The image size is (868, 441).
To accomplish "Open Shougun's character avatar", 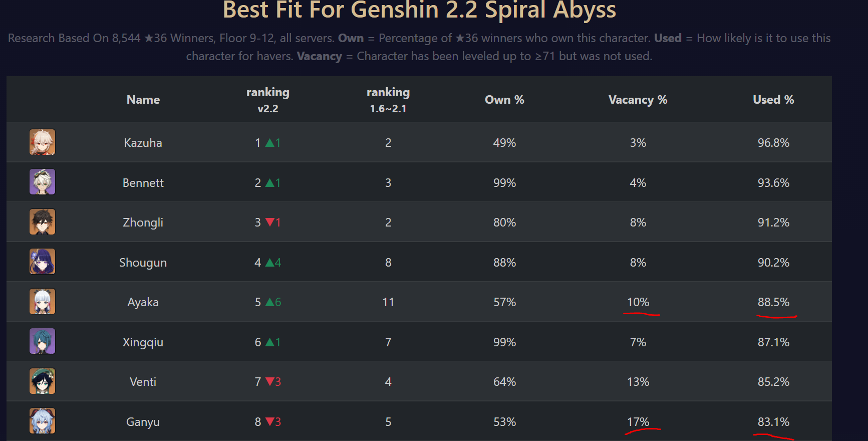I will 42,262.
